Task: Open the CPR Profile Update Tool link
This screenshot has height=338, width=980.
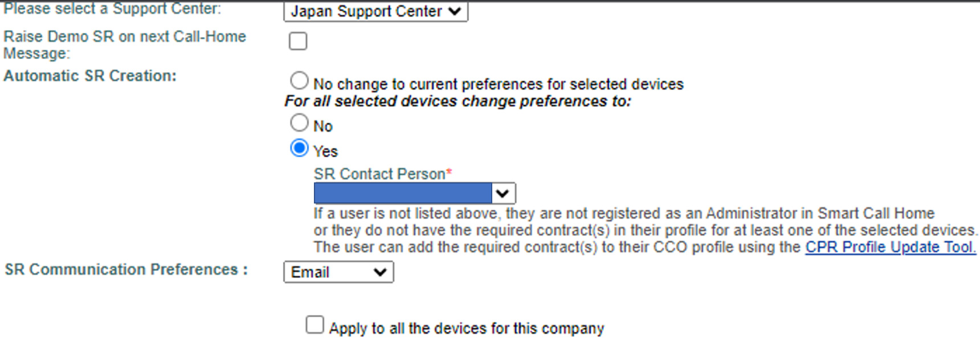Action: [x=890, y=247]
